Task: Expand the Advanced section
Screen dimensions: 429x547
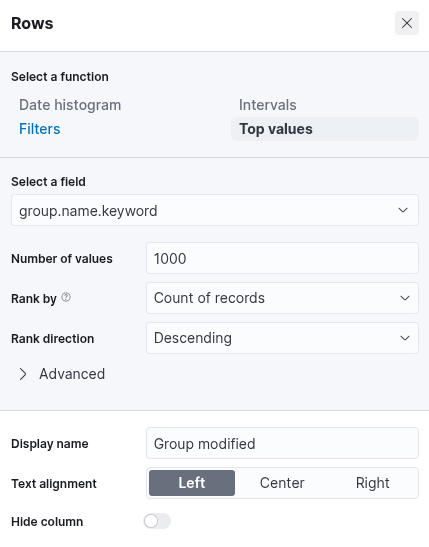Action: [x=62, y=374]
